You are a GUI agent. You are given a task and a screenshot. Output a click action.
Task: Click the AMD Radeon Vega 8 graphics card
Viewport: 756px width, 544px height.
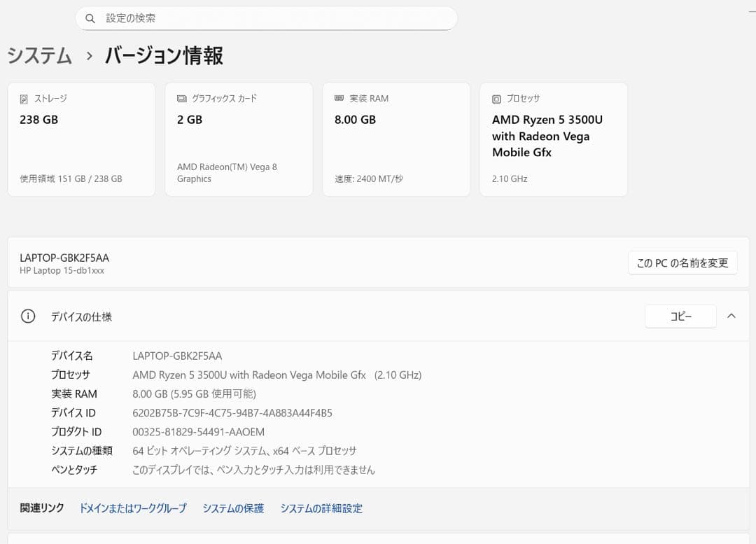(x=239, y=139)
